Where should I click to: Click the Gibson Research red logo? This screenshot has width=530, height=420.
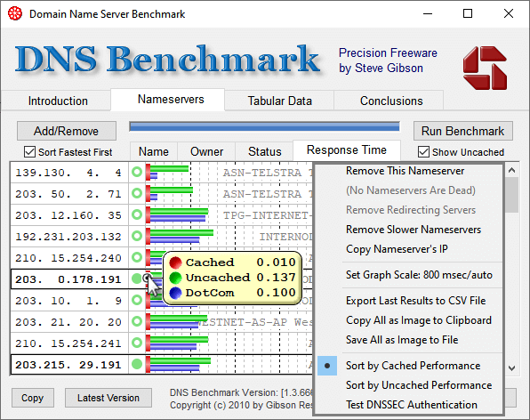coord(485,68)
